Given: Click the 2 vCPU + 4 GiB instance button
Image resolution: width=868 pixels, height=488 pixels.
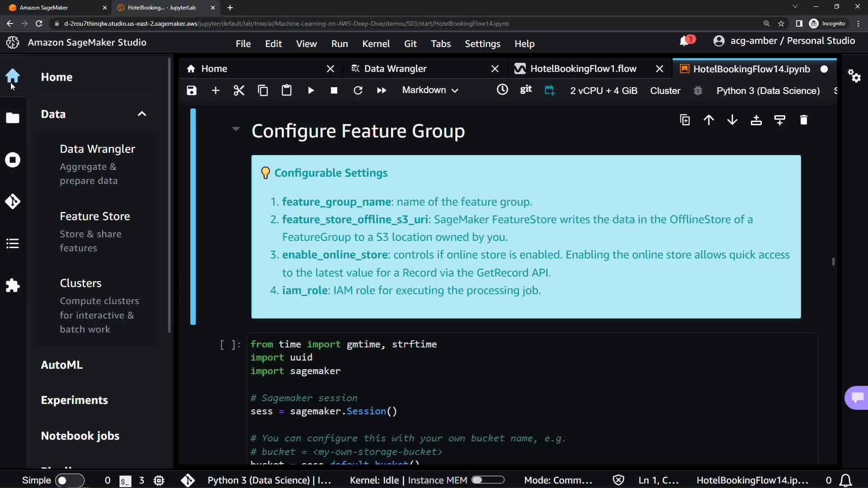Looking at the screenshot, I should tap(604, 91).
